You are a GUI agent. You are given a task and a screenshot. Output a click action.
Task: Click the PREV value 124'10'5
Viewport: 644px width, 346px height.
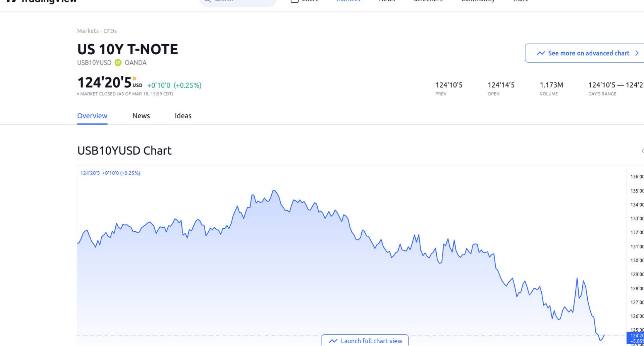pyautogui.click(x=449, y=85)
